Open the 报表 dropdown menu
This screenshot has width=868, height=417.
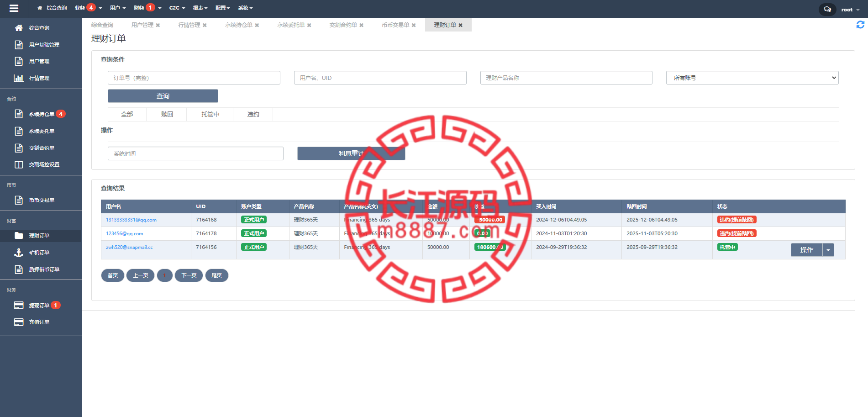click(x=200, y=8)
